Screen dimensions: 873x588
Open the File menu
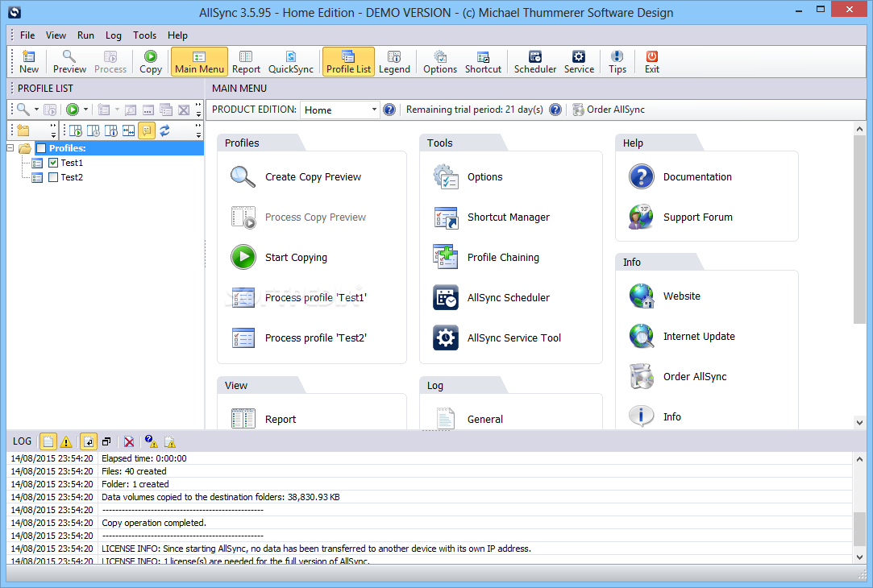[x=27, y=35]
